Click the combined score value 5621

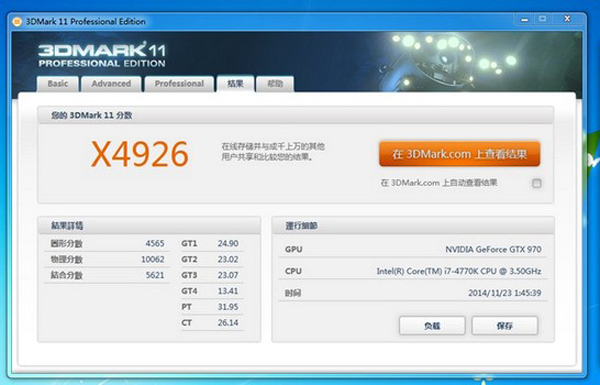pyautogui.click(x=155, y=275)
